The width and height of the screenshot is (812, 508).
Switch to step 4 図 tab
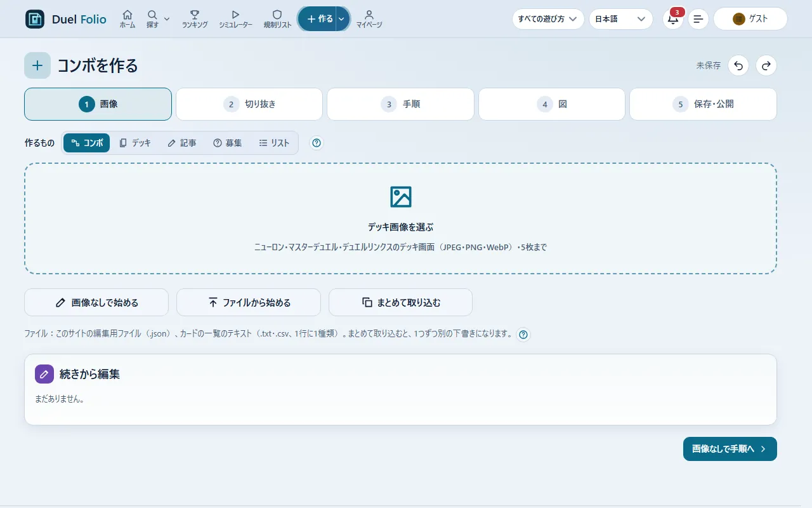552,104
